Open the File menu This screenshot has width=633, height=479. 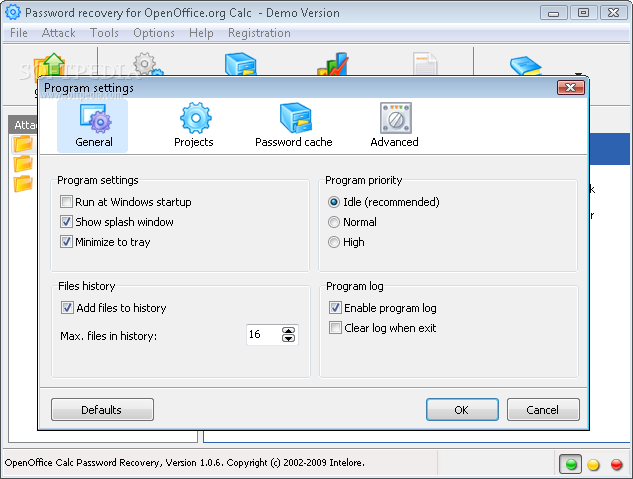click(x=19, y=33)
